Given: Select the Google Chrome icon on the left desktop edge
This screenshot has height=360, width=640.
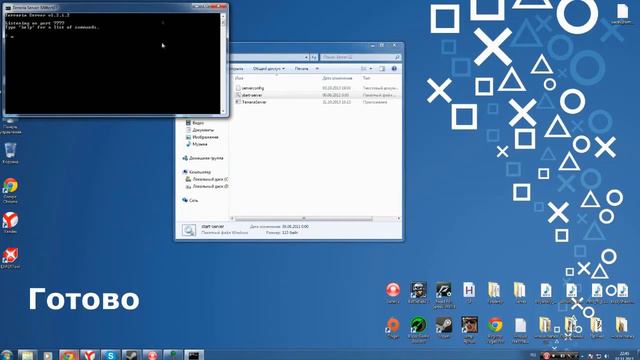Looking at the screenshot, I should pos(10,191).
